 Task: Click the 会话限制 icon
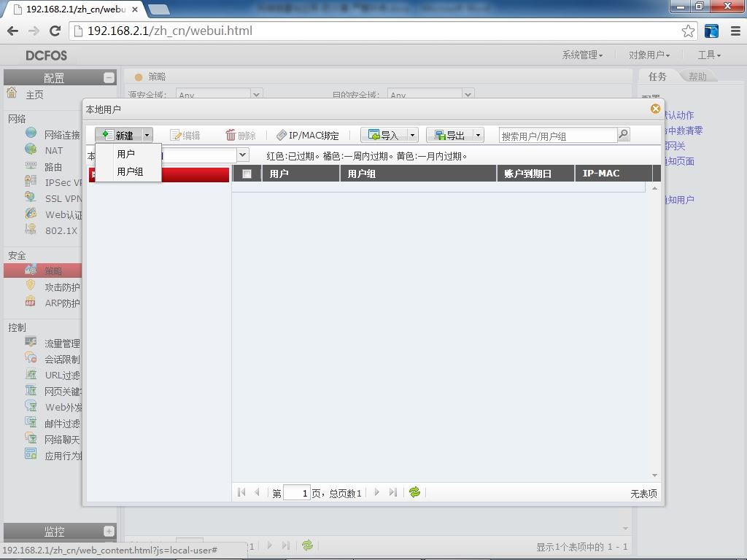click(31, 357)
